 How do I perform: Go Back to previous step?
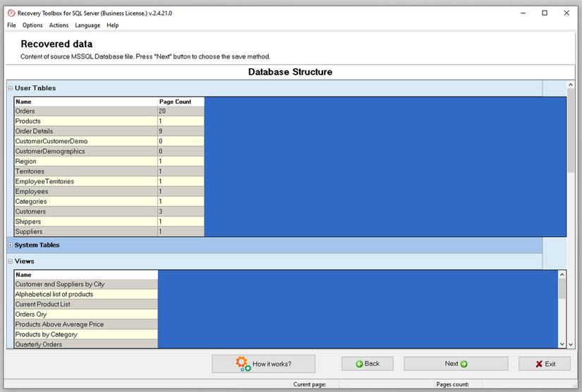tap(368, 364)
